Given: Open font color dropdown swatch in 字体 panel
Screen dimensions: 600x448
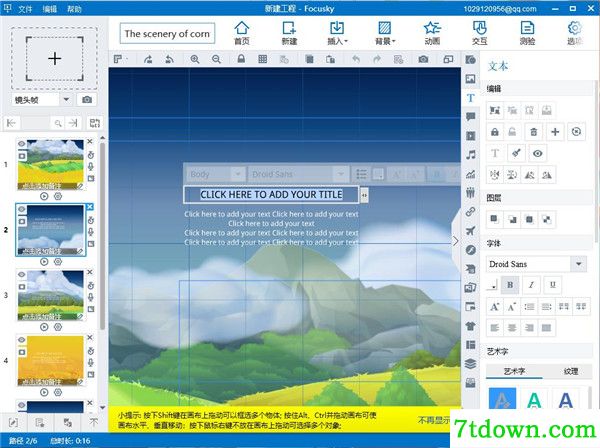Looking at the screenshot, I should (x=492, y=285).
